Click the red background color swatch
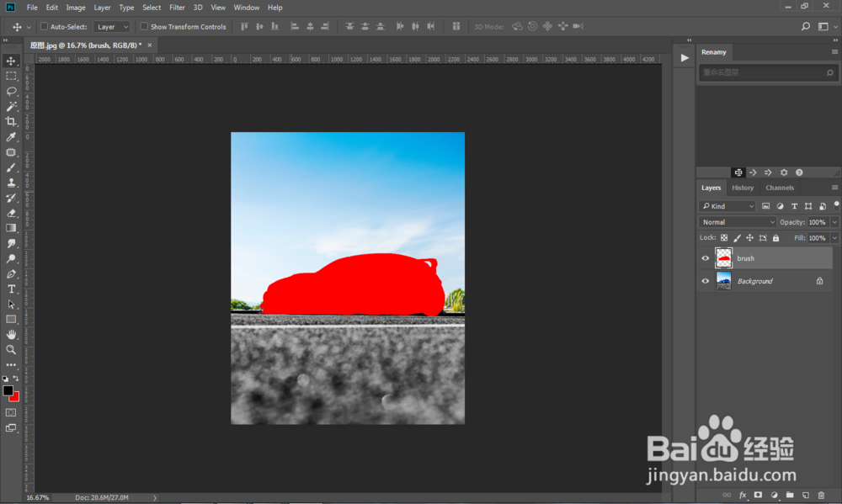The image size is (842, 504). coord(15,398)
